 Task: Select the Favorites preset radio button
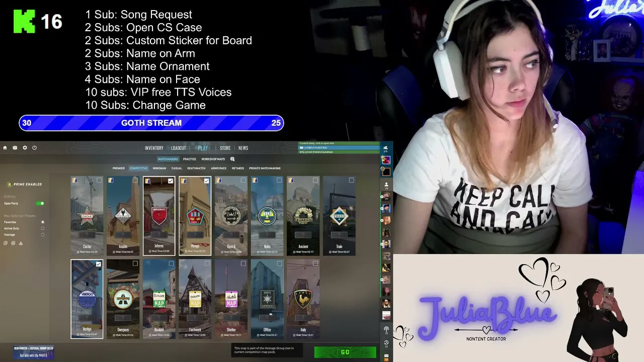(43, 222)
